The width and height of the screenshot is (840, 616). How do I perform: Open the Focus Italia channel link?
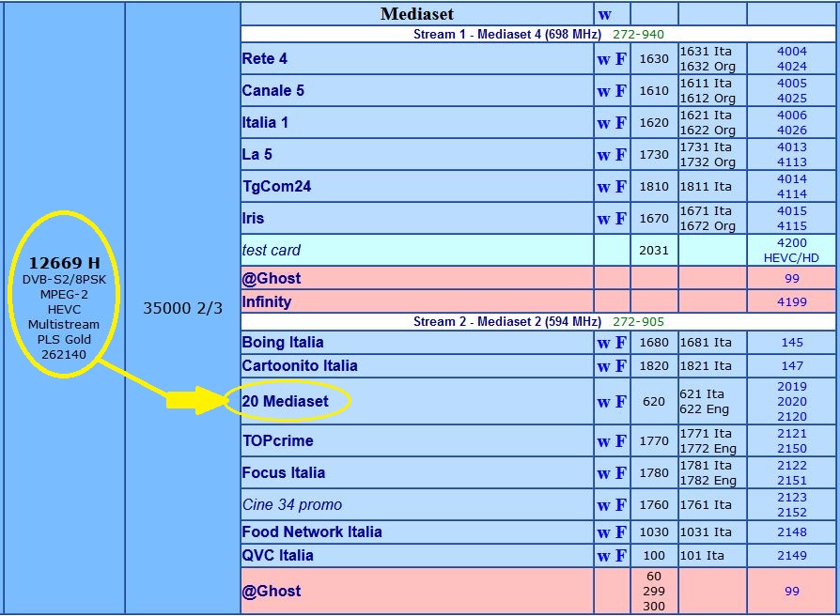coord(284,472)
